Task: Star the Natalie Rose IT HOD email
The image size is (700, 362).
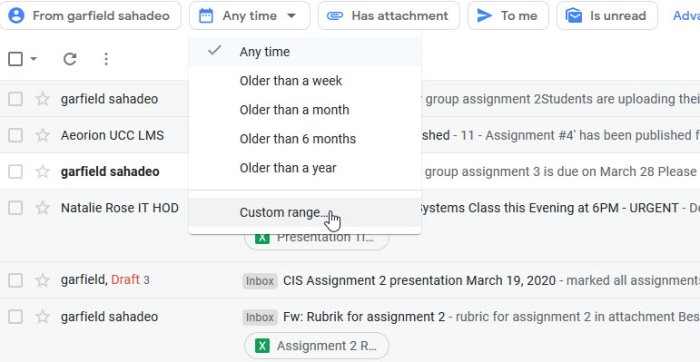Action: click(42, 208)
